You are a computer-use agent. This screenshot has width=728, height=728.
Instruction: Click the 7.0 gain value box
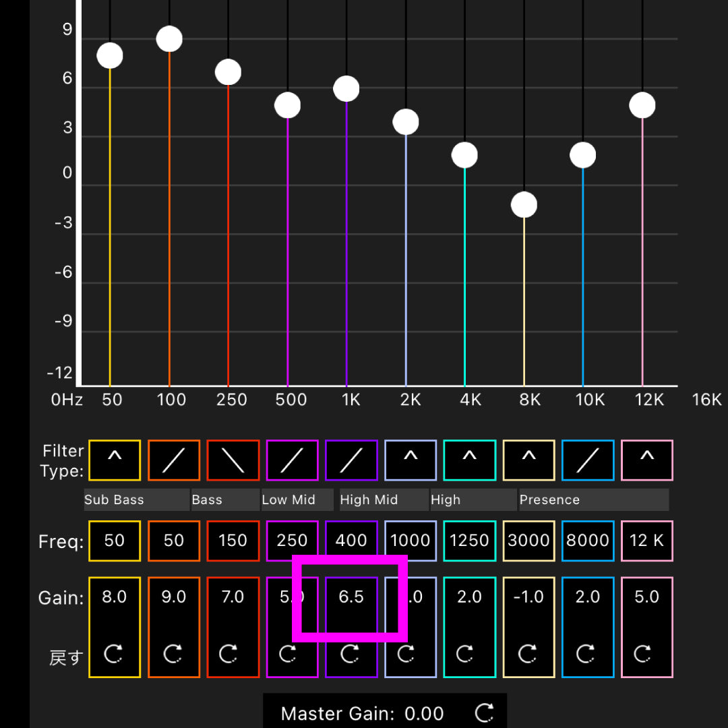tap(233, 597)
